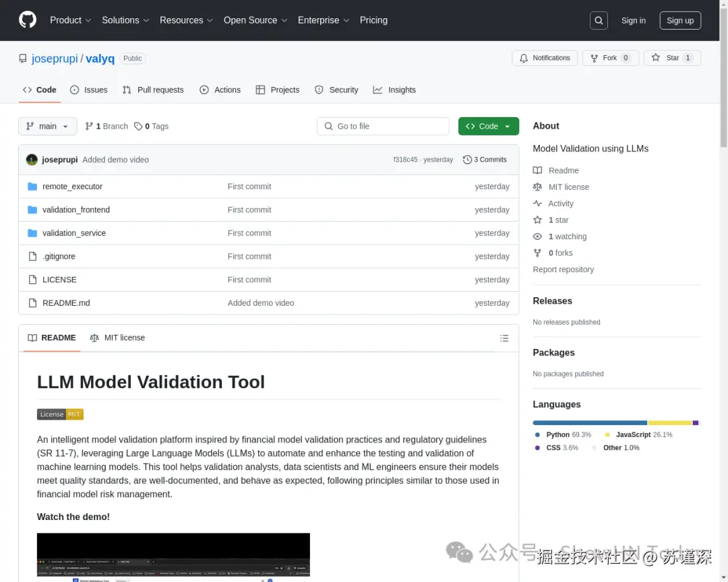Click the README.md file icon
Screen dimensions: 728x582
32,302
